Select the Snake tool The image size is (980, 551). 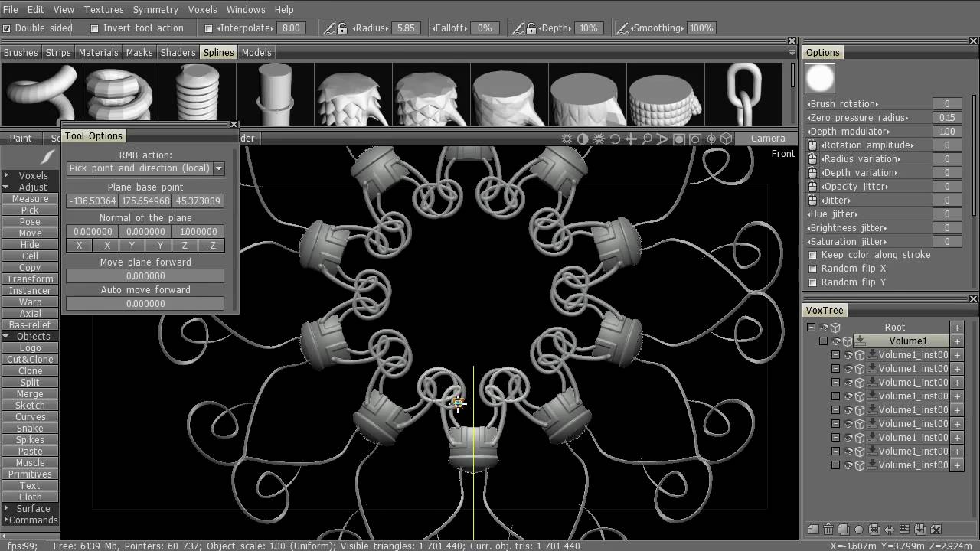(30, 428)
